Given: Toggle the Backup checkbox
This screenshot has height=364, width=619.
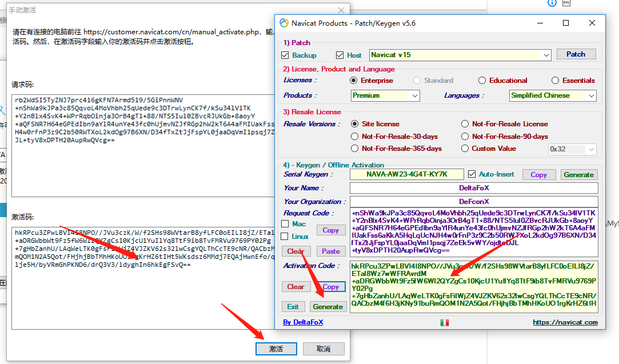Looking at the screenshot, I should (285, 55).
